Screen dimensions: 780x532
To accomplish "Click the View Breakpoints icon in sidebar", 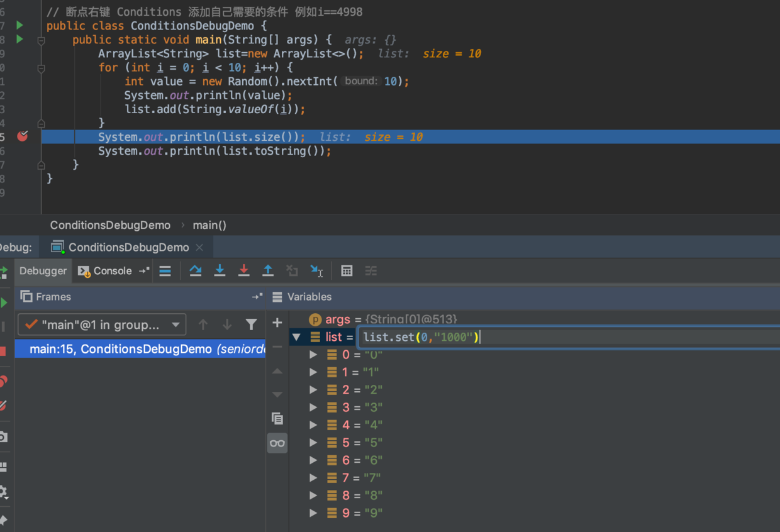I will [4, 381].
